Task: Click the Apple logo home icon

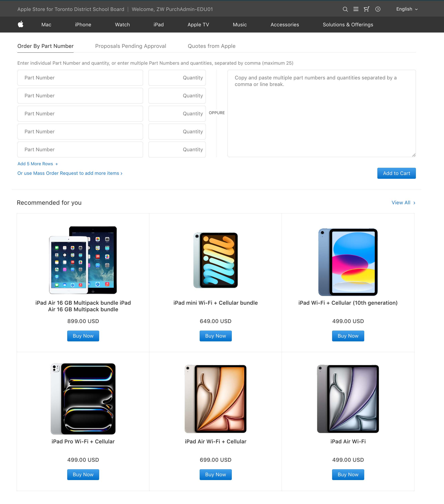Action: 21,24
